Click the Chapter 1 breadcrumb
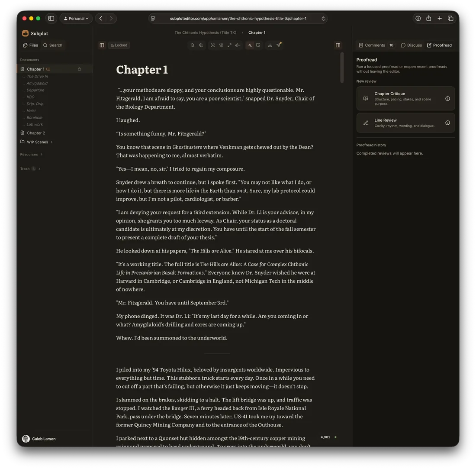 click(x=257, y=32)
